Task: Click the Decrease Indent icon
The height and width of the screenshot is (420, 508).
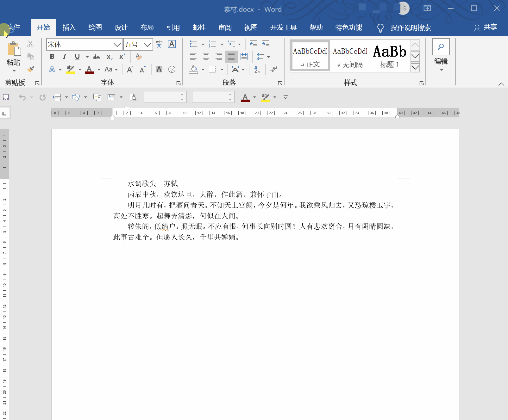Action: click(253, 44)
